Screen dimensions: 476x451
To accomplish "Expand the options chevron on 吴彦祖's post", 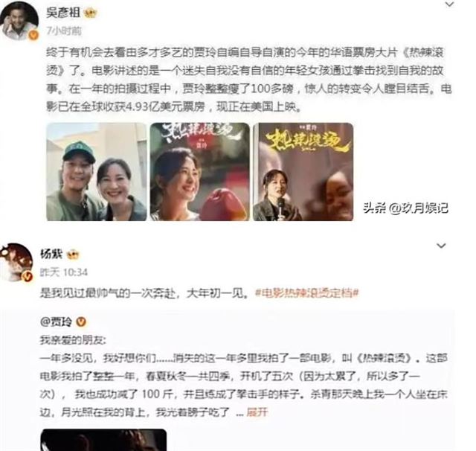I will coord(449,4).
